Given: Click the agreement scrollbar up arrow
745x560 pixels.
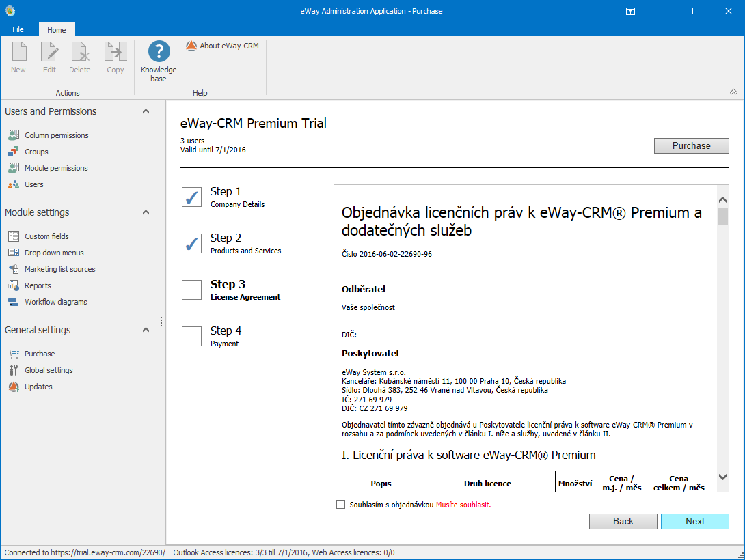Looking at the screenshot, I should tap(722, 200).
